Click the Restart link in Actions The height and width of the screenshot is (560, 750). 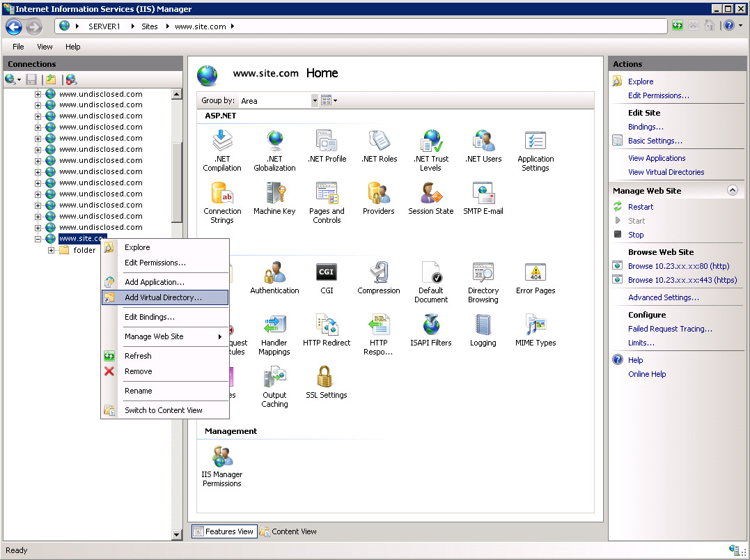tap(641, 207)
